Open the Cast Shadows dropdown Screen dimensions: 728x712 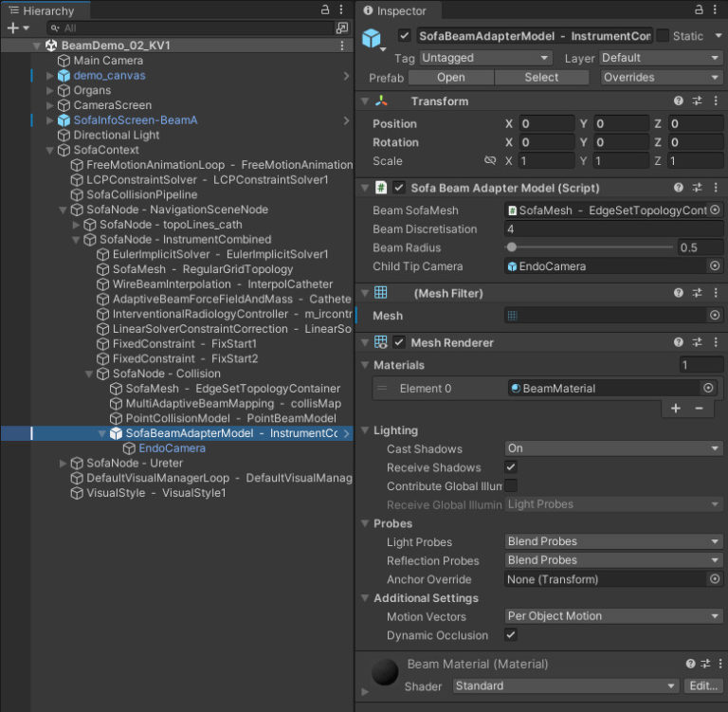(x=613, y=448)
